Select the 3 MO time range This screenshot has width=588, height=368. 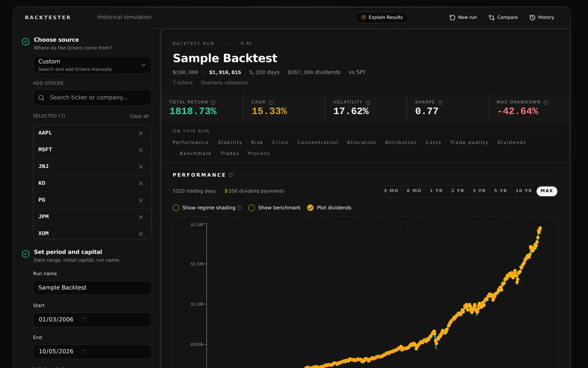(x=391, y=191)
